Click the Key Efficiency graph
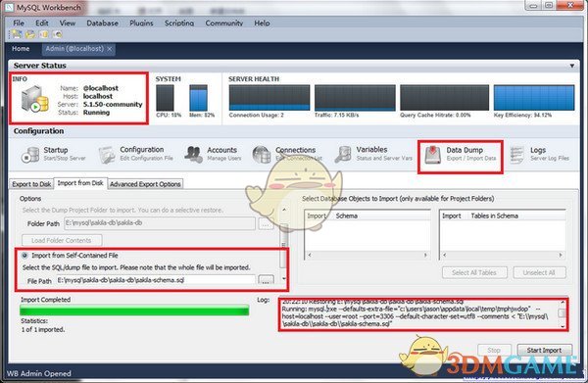 (x=534, y=98)
